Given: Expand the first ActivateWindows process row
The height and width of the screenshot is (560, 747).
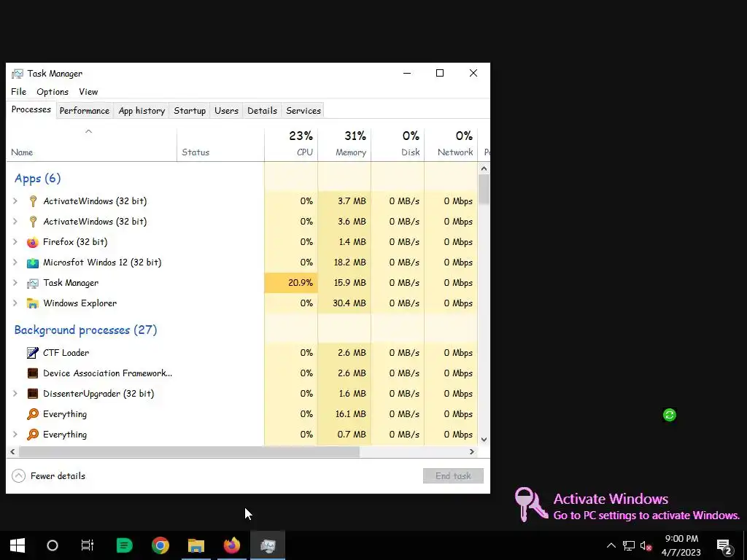Looking at the screenshot, I should point(15,201).
